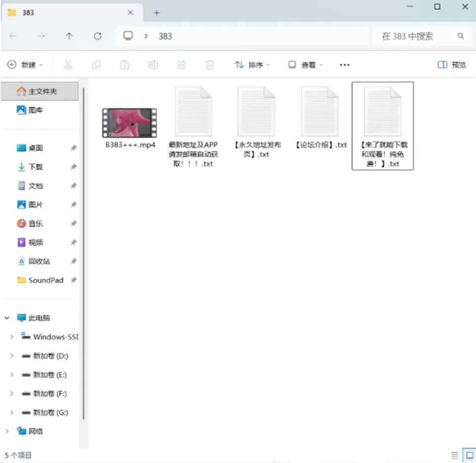The image size is (476, 463).
Task: Go up one folder level
Action: 69,36
